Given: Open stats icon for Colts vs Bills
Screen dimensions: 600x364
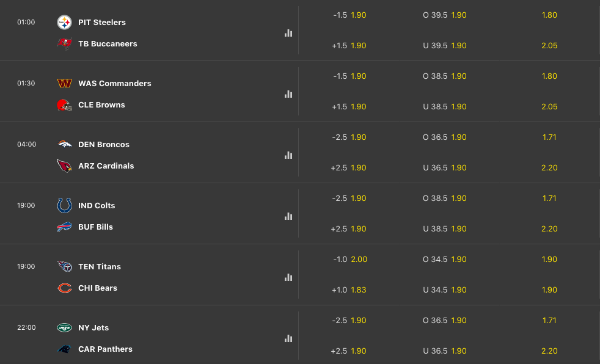Looking at the screenshot, I should [288, 216].
